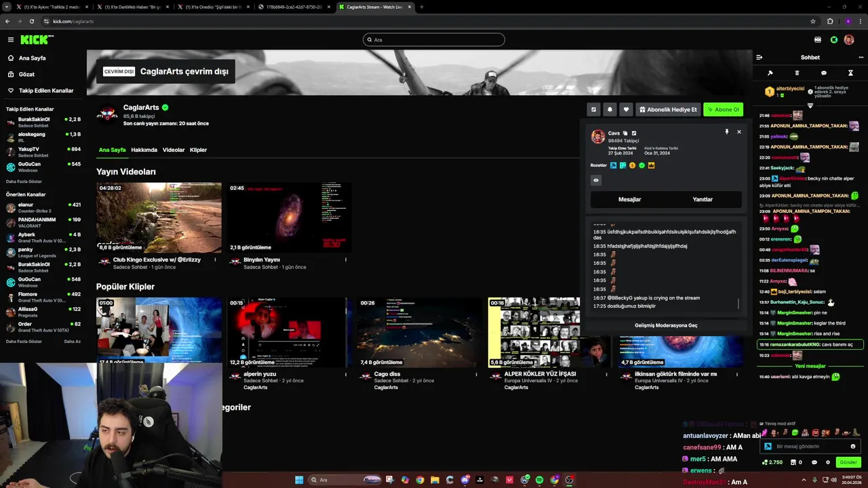Click the chat bubble icon next to settings gear

pyautogui.click(x=814, y=462)
